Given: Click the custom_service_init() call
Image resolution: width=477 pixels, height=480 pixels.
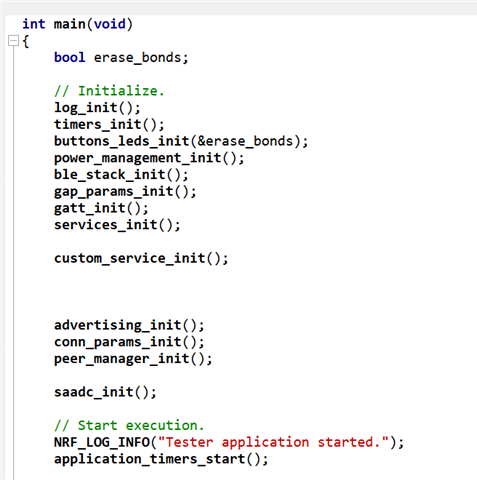Looking at the screenshot, I should [141, 258].
